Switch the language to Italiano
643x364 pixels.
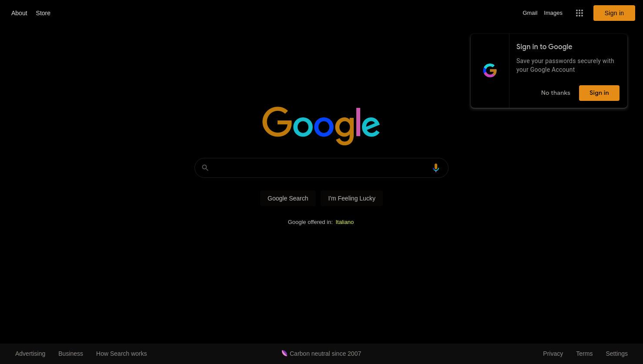345,222
